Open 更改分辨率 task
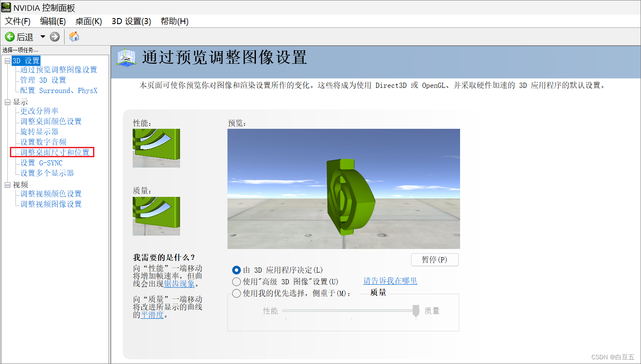The width and height of the screenshot is (641, 364). pos(39,111)
